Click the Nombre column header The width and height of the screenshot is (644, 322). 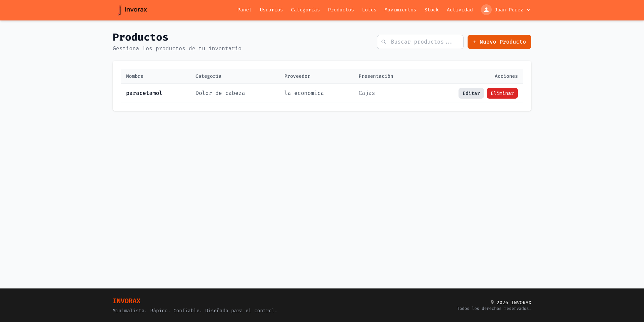[x=135, y=76]
